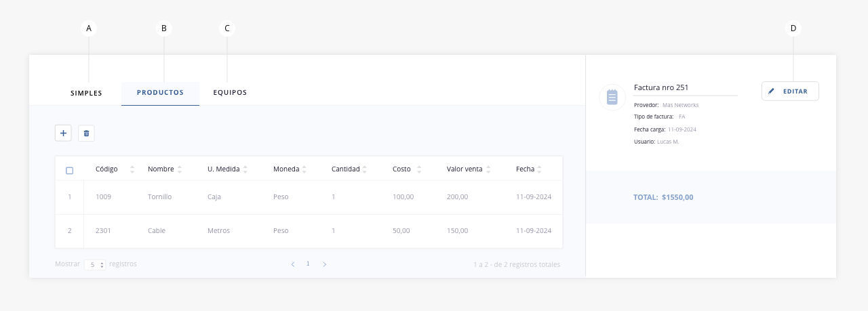
Task: Click the EDITAR button
Action: pos(790,91)
